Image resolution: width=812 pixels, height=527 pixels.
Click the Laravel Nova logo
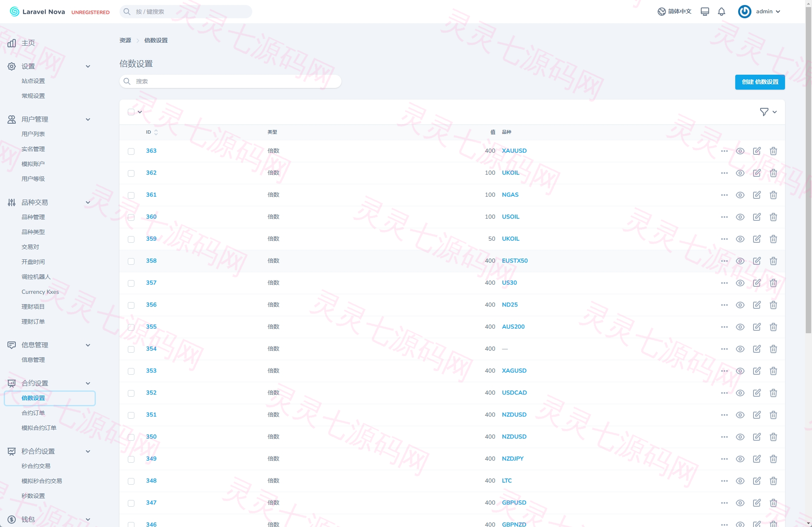click(37, 12)
